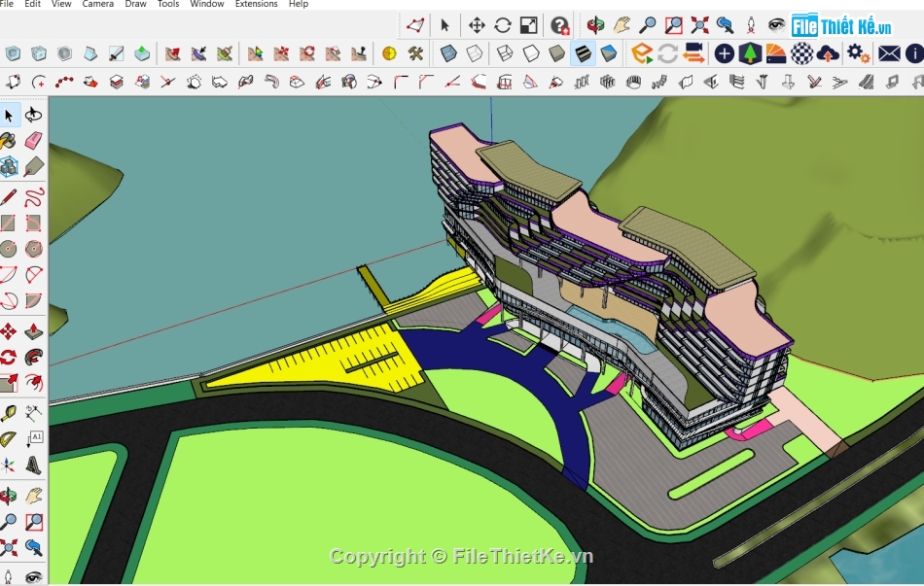Activate Orbit in the left palette
The height and width of the screenshot is (586, 924).
8,496
